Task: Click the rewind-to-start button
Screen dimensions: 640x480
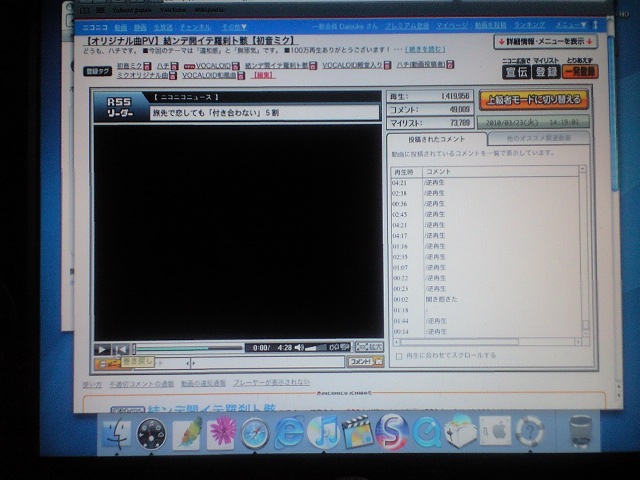Action: [x=121, y=349]
